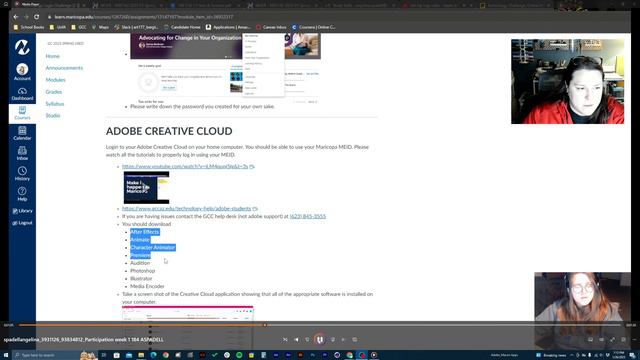Reload the page with the refresh icon
Screen dimensions: 640x360
37,17
